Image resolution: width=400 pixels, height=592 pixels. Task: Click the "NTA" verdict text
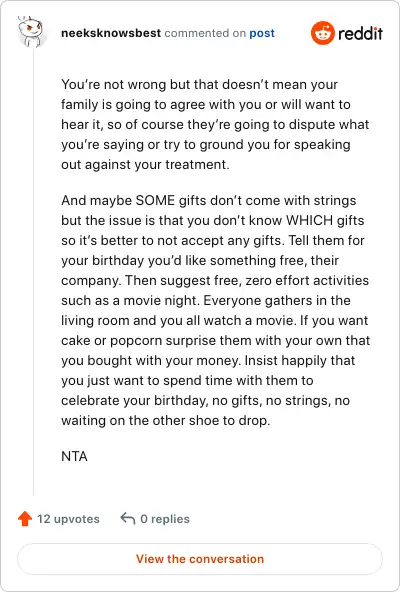[x=74, y=456]
